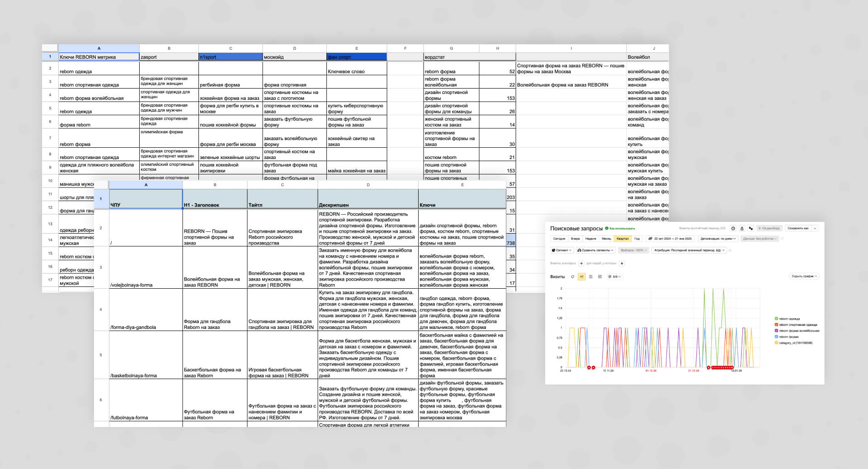The image size is (868, 469).
Task: Toggle the category_id legend checkbox
Action: (x=776, y=343)
